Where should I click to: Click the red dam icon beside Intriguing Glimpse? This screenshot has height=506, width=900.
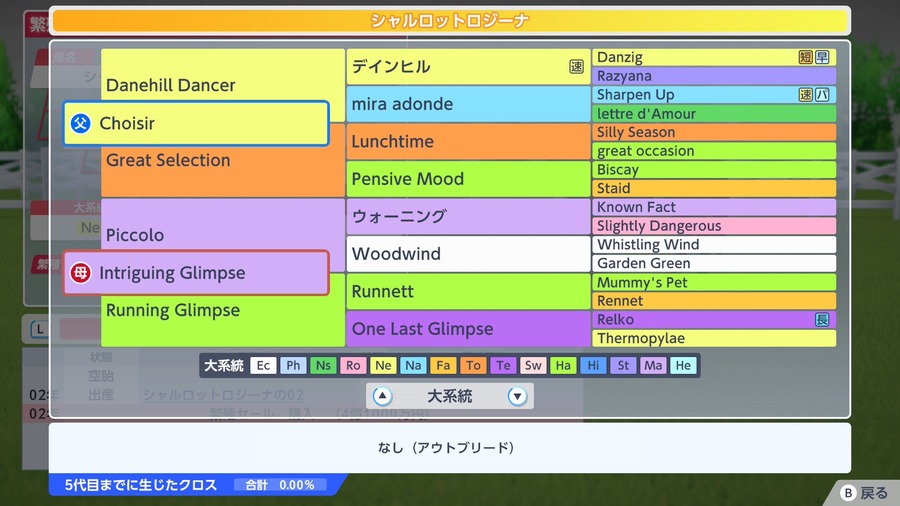tap(80, 273)
